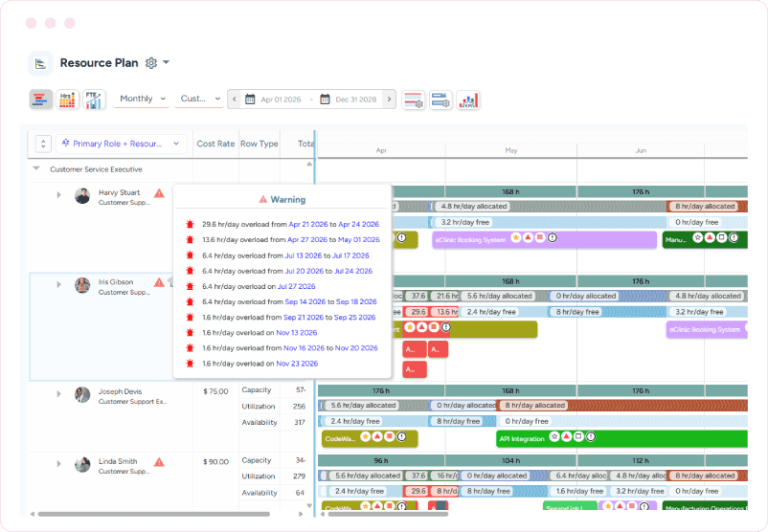Open the Sep 14 2026 overload date link
Viewport: 768px width, 532px height.
(x=305, y=302)
